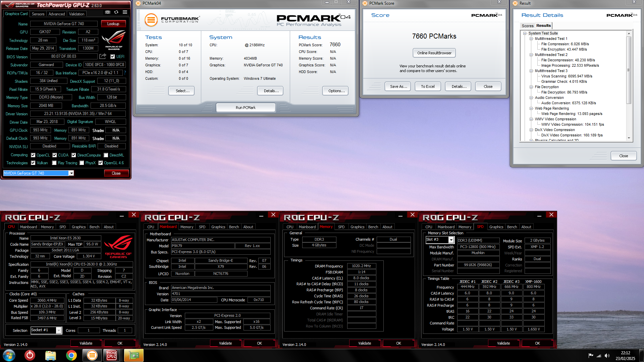
Task: Click the Action Center flag tray icon
Action: [591, 356]
